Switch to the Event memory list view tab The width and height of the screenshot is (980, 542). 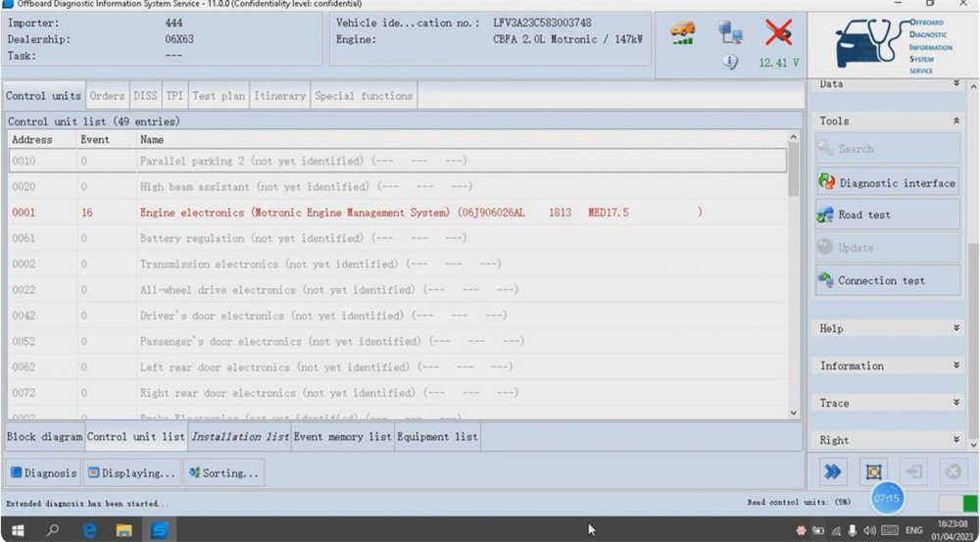[x=342, y=436]
